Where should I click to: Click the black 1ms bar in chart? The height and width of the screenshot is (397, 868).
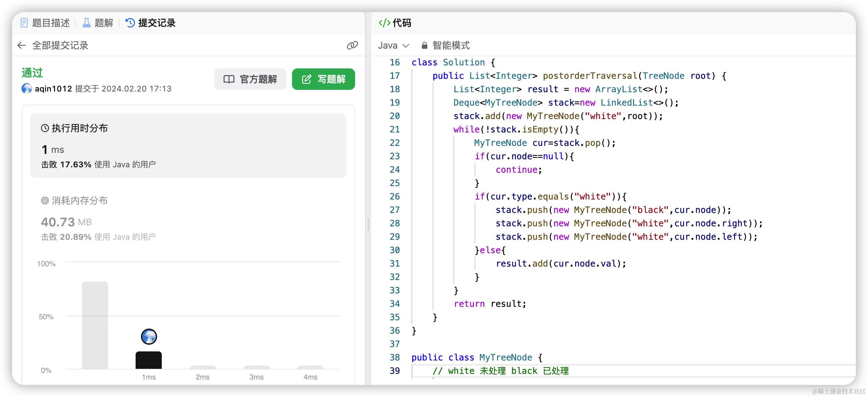pos(149,360)
